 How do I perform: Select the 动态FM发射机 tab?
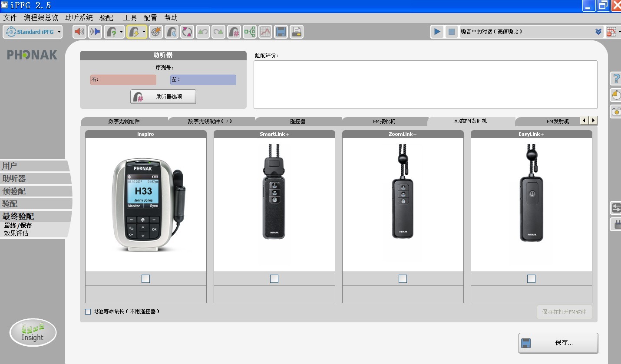point(471,121)
